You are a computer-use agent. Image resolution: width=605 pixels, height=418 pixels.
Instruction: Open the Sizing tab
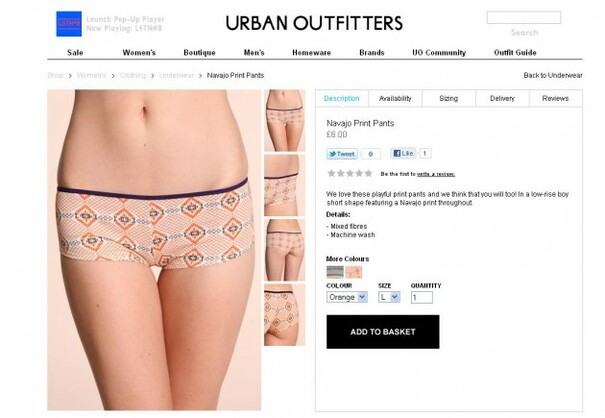click(449, 98)
